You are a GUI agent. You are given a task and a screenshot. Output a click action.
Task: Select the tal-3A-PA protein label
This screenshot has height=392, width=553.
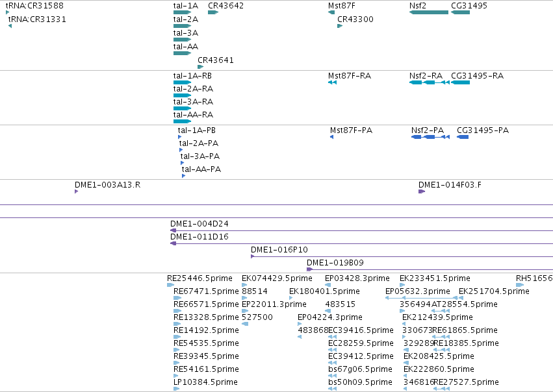pyautogui.click(x=200, y=156)
